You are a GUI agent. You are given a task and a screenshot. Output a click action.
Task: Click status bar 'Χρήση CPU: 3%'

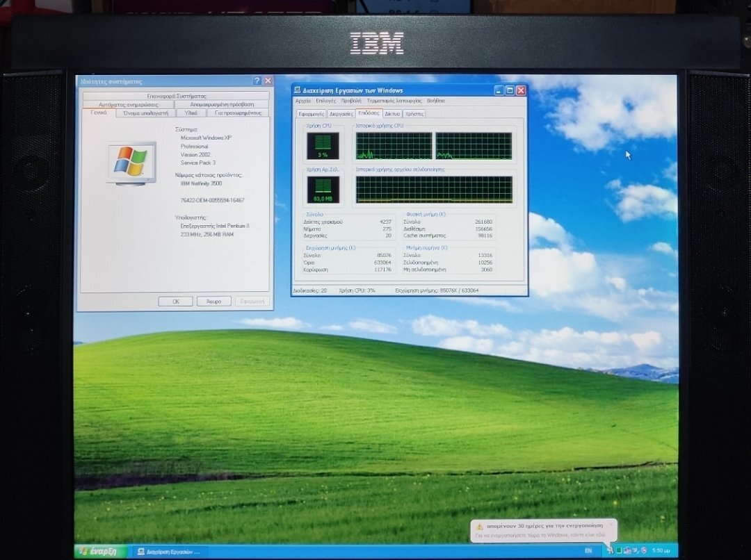tap(357, 290)
